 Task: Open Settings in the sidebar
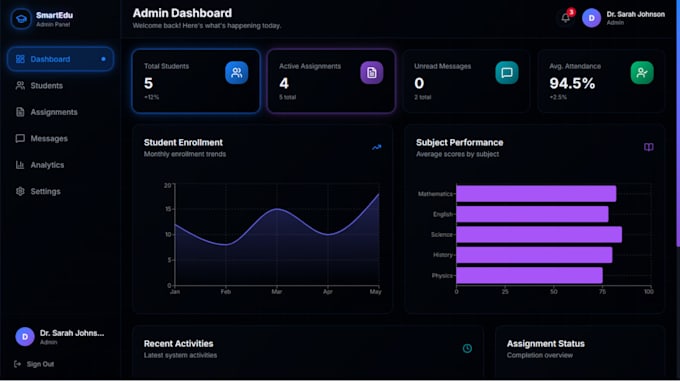click(x=60, y=191)
